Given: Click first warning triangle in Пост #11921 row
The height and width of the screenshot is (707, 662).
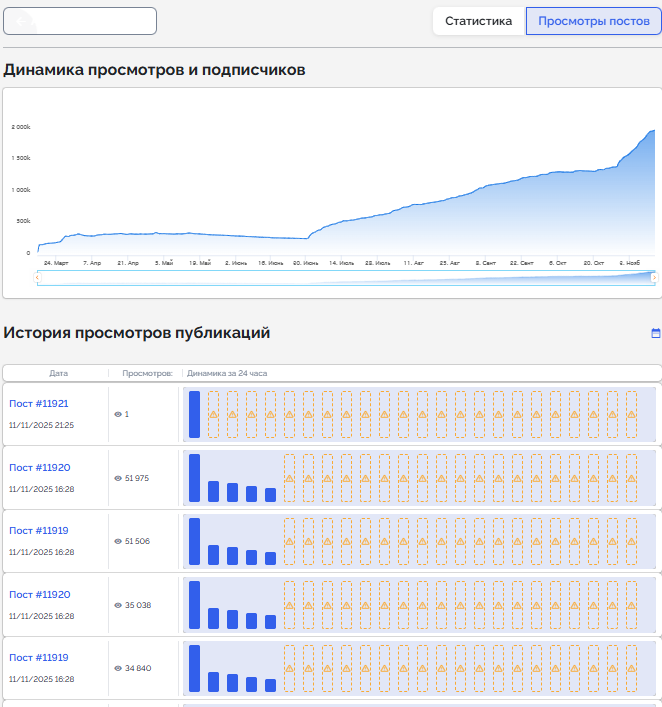Looking at the screenshot, I should [213, 414].
